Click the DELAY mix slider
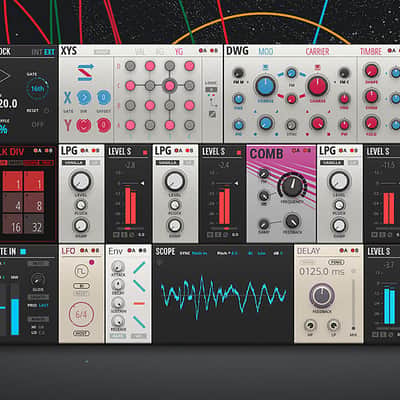 tap(353, 305)
